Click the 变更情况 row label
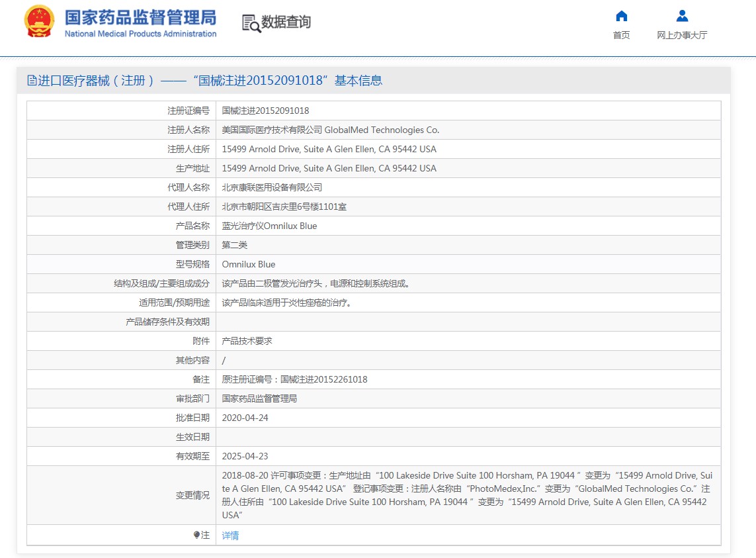 point(193,495)
